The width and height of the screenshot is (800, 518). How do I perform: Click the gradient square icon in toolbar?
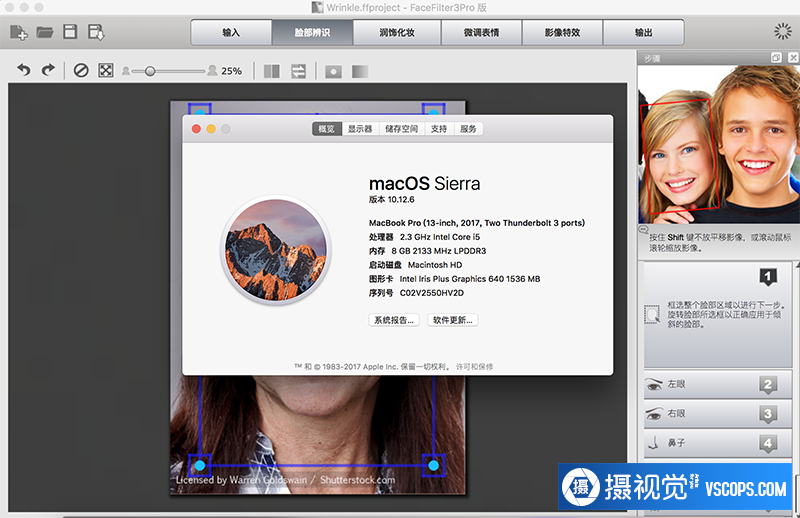[360, 71]
